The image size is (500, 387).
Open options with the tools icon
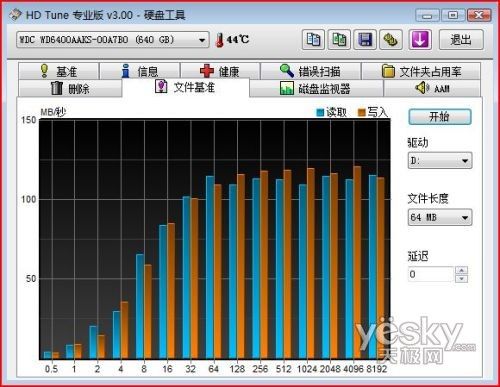pyautogui.click(x=391, y=40)
